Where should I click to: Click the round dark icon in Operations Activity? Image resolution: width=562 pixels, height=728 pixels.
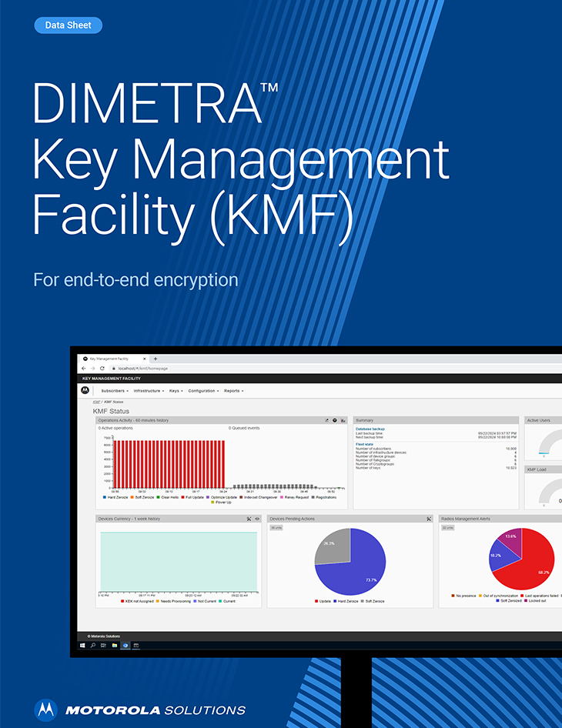[x=334, y=420]
